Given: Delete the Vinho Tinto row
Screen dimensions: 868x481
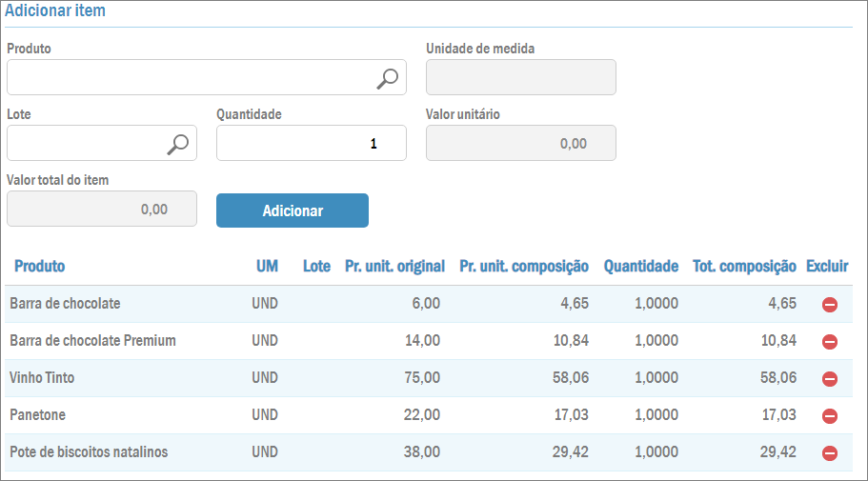Looking at the screenshot, I should tap(829, 379).
